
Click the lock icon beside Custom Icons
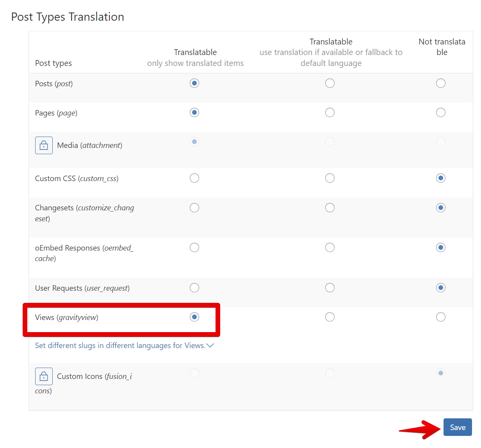point(44,376)
